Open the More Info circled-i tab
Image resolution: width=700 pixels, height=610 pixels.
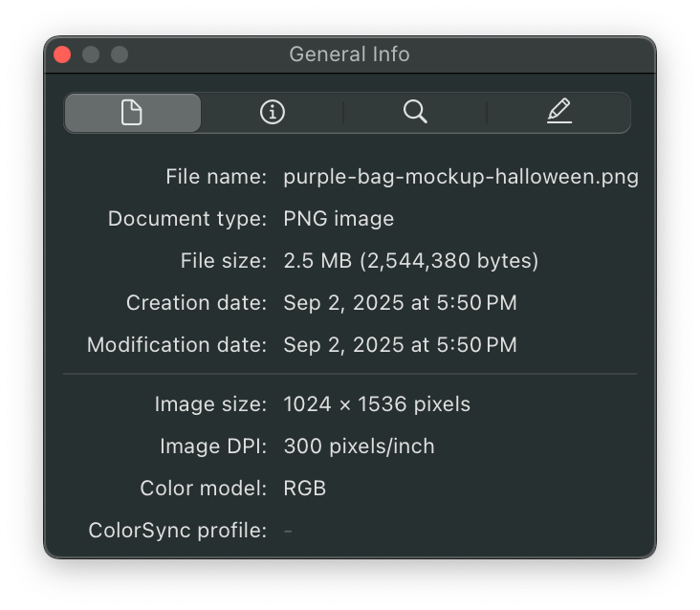[273, 113]
